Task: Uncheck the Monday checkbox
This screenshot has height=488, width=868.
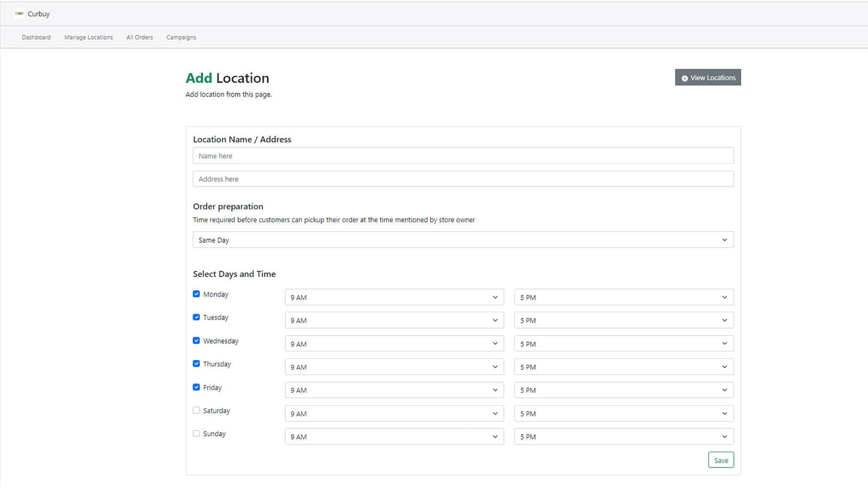Action: point(196,293)
